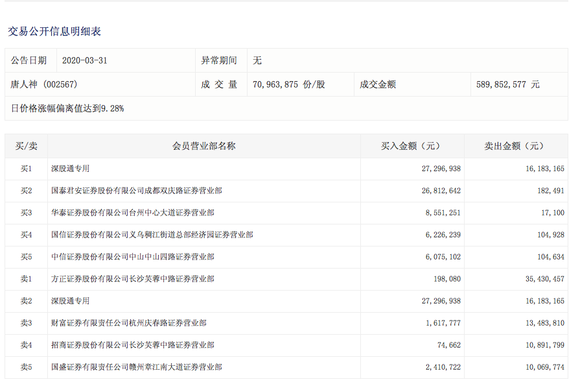Click the 买3 row label

point(26,213)
